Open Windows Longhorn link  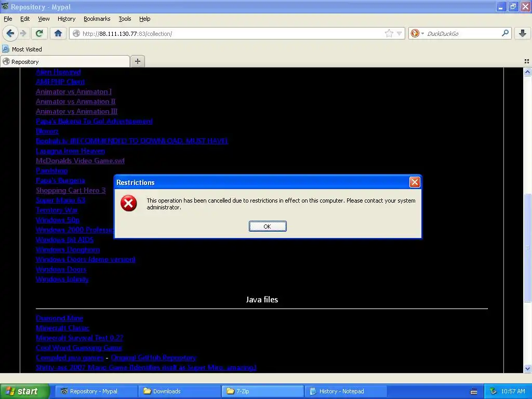68,249
